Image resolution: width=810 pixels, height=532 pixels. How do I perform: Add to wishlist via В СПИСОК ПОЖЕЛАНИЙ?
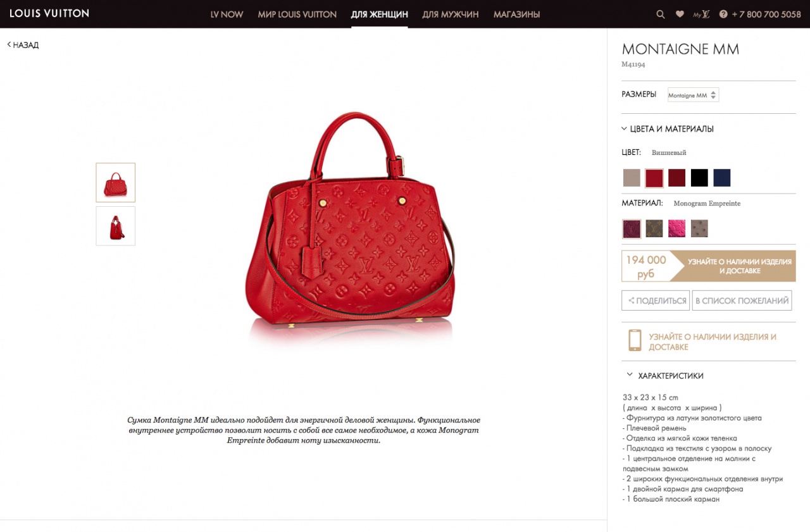[742, 300]
